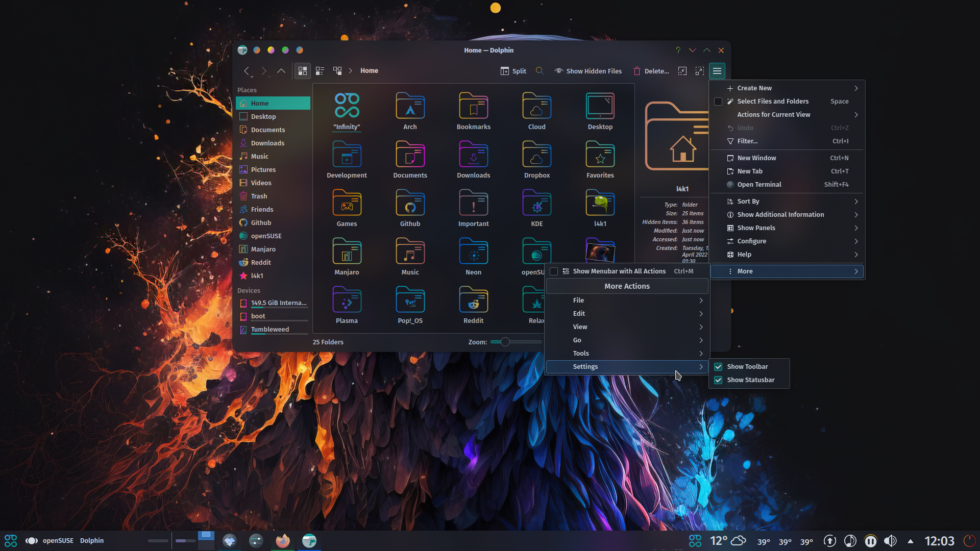Image resolution: width=980 pixels, height=551 pixels.
Task: Select Reddit place in sidebar
Action: pyautogui.click(x=273, y=263)
